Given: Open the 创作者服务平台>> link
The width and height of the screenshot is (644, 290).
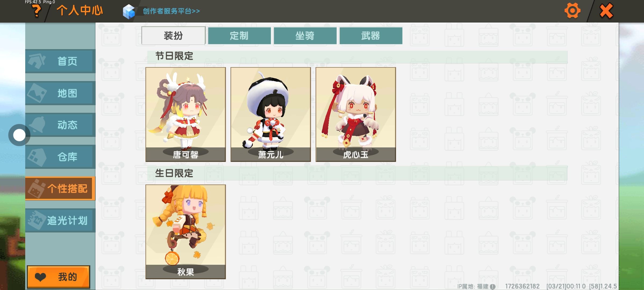Looking at the screenshot, I should (171, 11).
